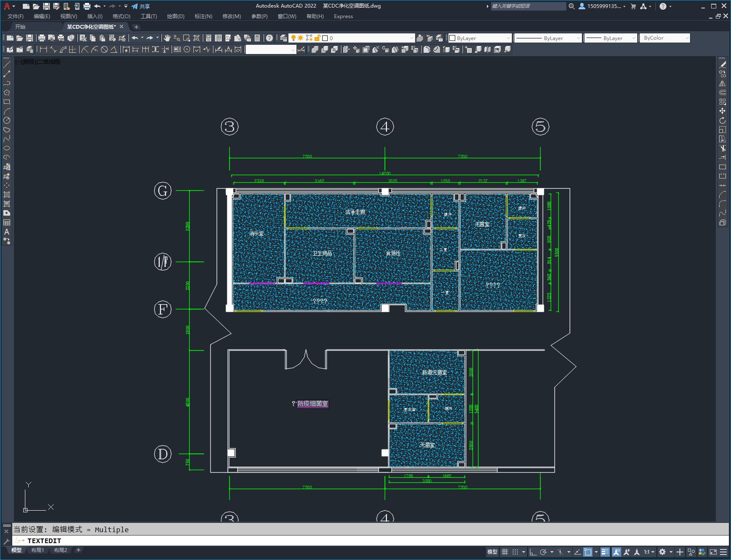This screenshot has height=560, width=731.
Task: Select the Table tool in the draw toolbar
Action: tap(7, 222)
